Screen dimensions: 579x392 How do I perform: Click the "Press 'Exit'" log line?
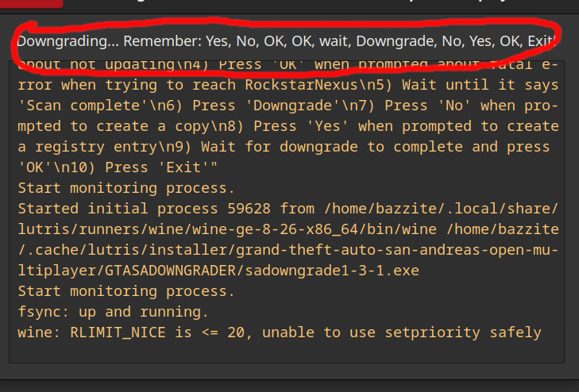118,167
